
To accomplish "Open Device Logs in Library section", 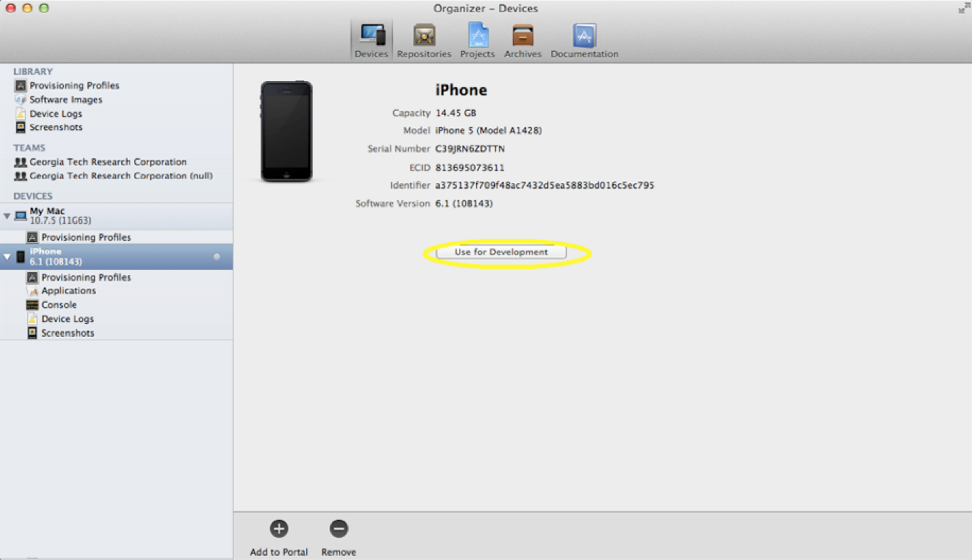I will (56, 114).
